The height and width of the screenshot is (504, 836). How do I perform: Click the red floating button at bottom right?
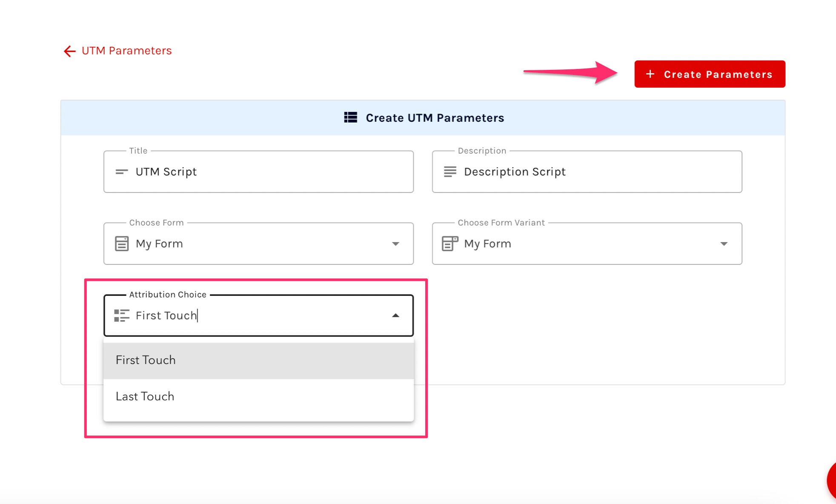click(x=831, y=480)
